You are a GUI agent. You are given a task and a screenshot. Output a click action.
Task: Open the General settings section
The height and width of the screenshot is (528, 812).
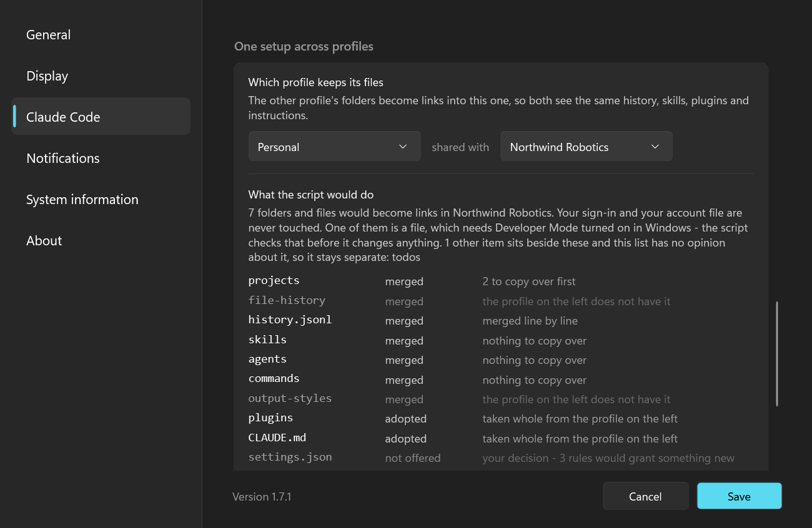[x=101, y=35]
